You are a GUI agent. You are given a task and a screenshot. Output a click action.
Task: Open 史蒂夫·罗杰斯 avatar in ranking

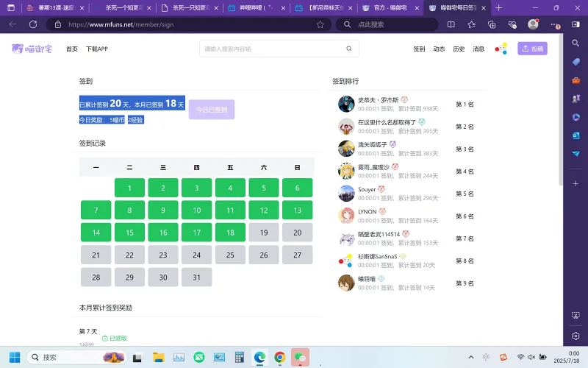(346, 104)
